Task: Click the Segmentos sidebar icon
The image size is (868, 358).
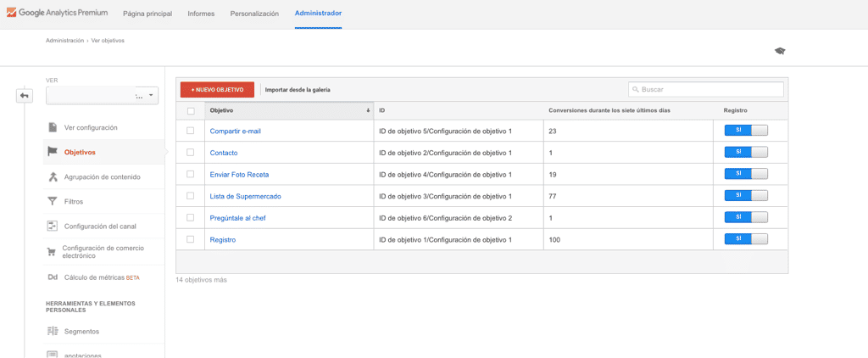Action: click(x=53, y=331)
